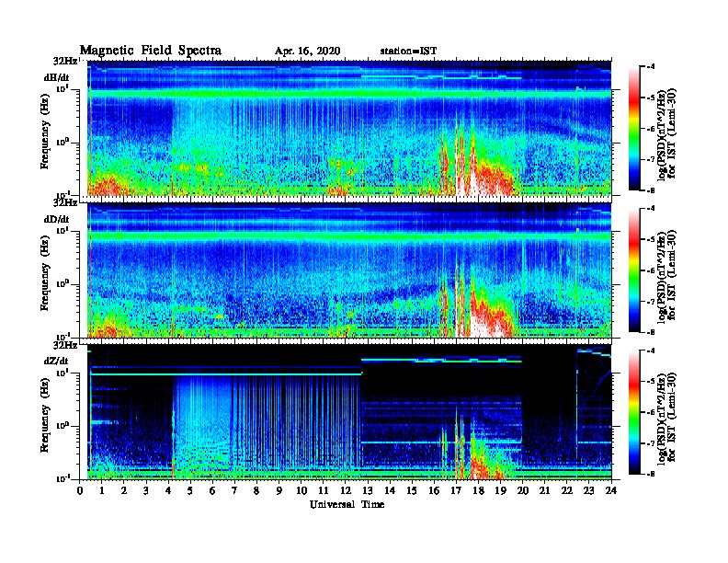Click the "Frequency (Hz)" label of dD/dt panel
This screenshot has height=563, width=728.
point(44,273)
